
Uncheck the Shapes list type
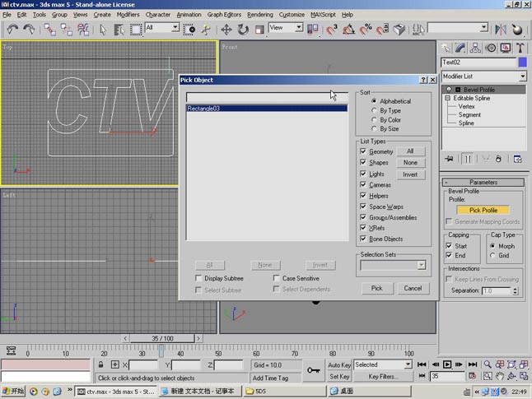(363, 162)
